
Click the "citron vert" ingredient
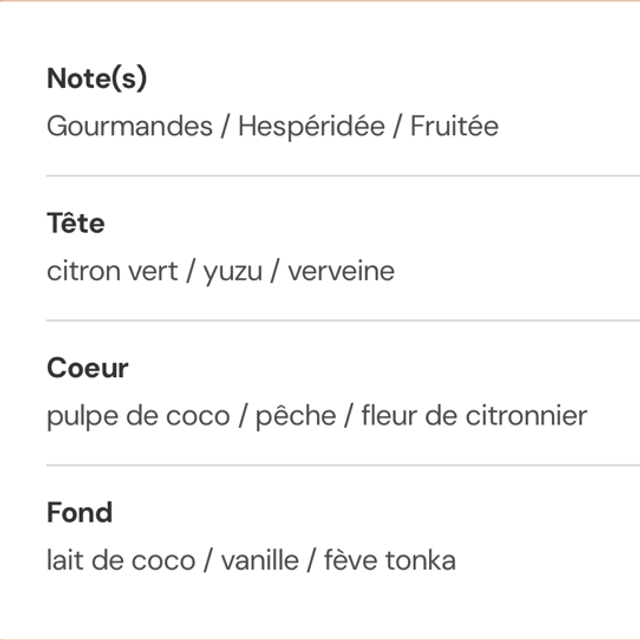tap(109, 271)
